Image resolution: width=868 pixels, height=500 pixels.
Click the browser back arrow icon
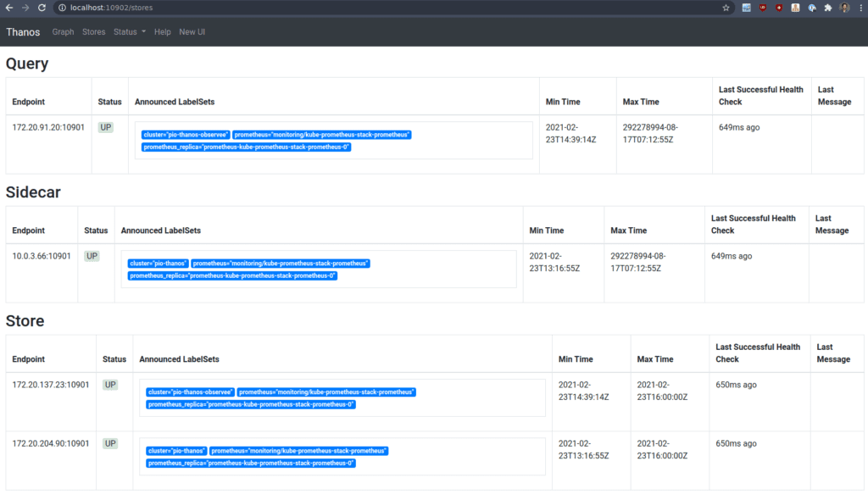8,8
